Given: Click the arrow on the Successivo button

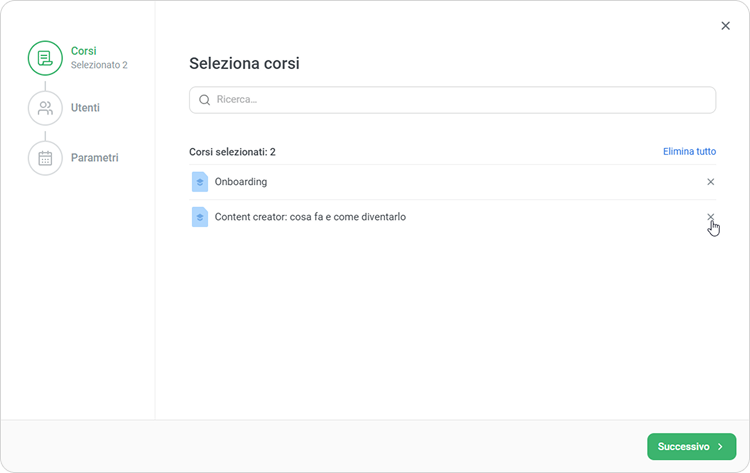Looking at the screenshot, I should [721, 447].
